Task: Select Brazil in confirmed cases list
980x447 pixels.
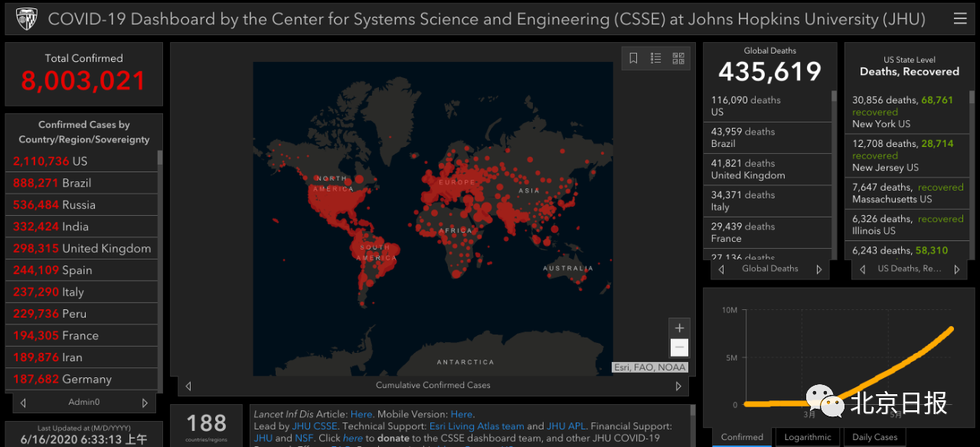Action: 82,183
